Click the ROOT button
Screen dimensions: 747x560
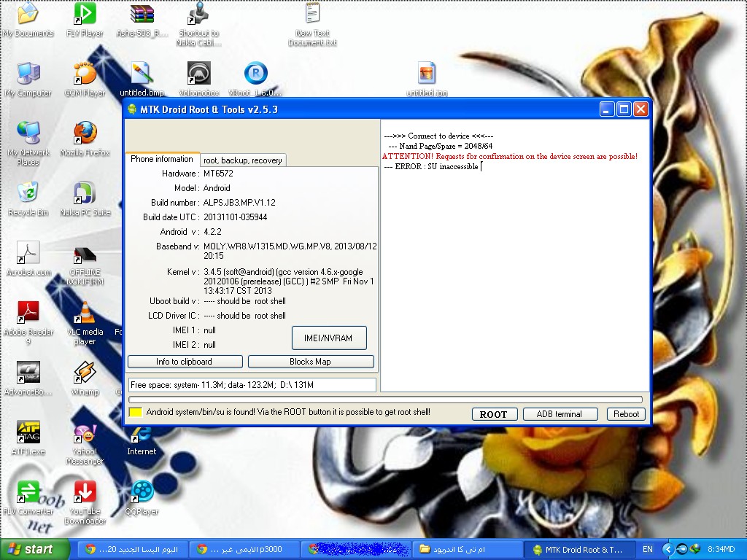point(495,414)
